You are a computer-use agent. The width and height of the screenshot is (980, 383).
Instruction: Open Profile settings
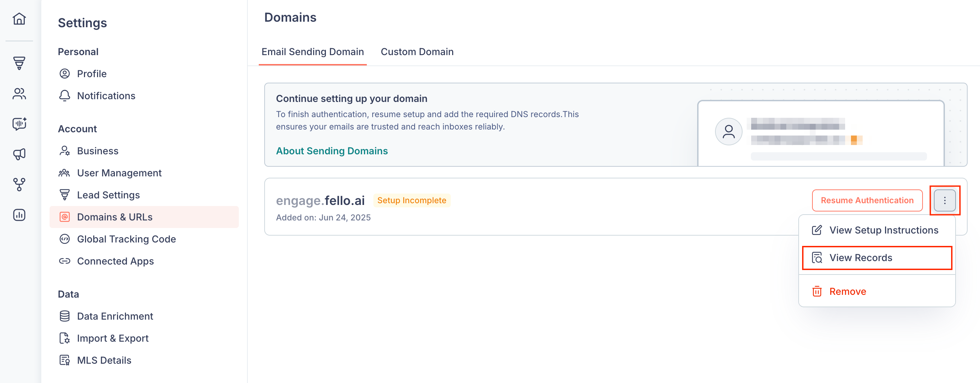[92, 74]
